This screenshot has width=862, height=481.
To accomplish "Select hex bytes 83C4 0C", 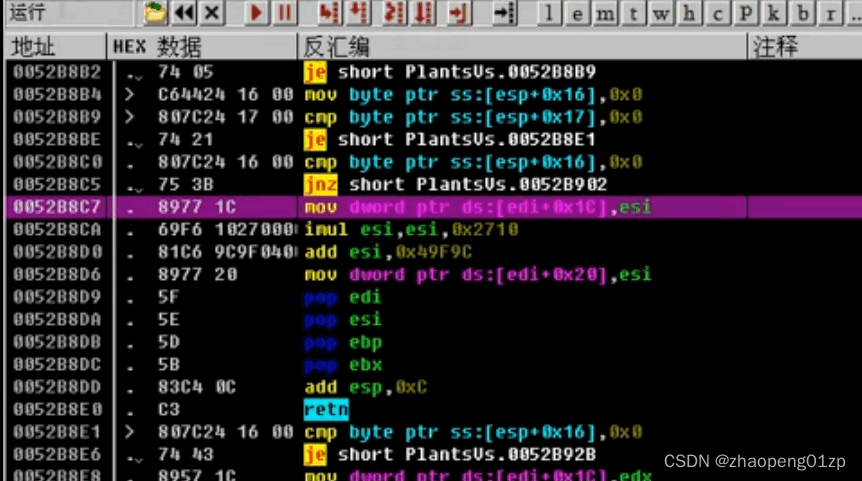I will click(x=197, y=387).
